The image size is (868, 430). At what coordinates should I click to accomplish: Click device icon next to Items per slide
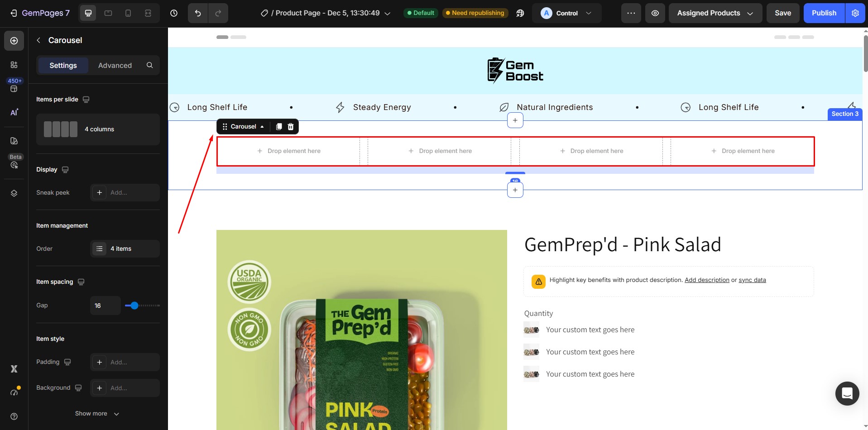[x=86, y=100]
